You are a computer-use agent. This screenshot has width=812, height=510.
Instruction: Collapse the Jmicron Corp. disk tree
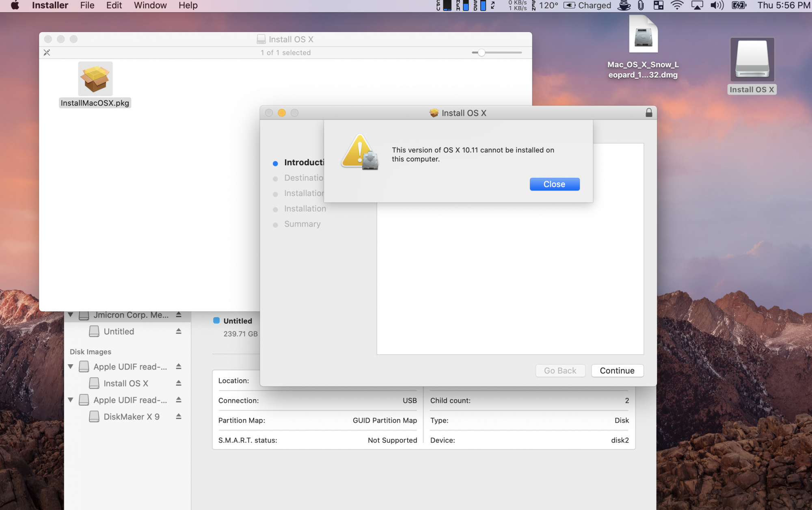71,315
